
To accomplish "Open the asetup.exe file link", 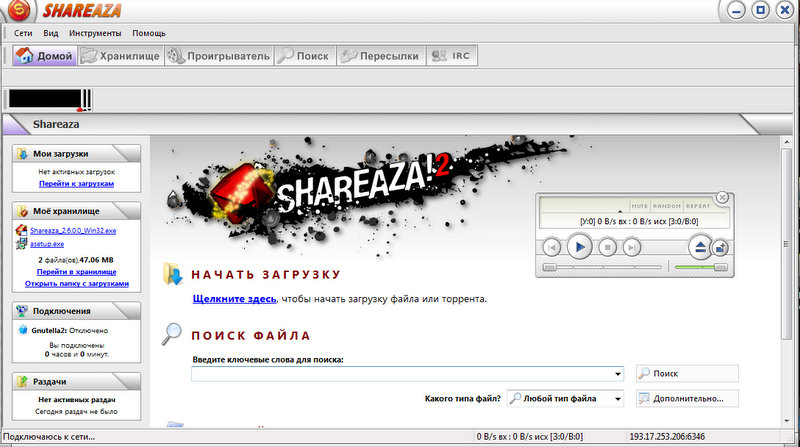I will point(47,244).
